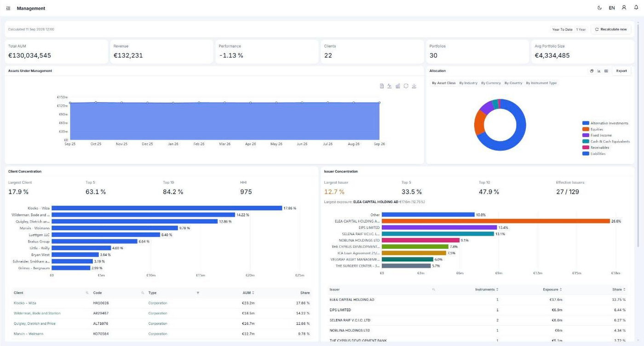Switch AUM chart to line view

point(390,86)
